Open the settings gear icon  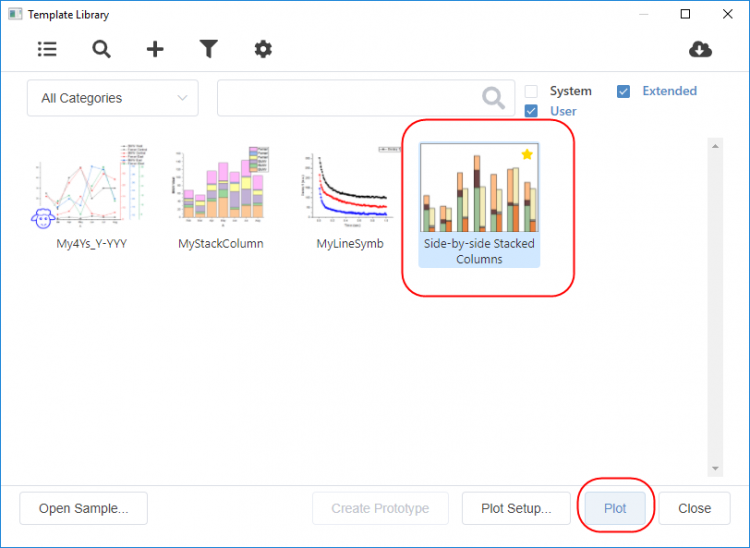point(262,49)
